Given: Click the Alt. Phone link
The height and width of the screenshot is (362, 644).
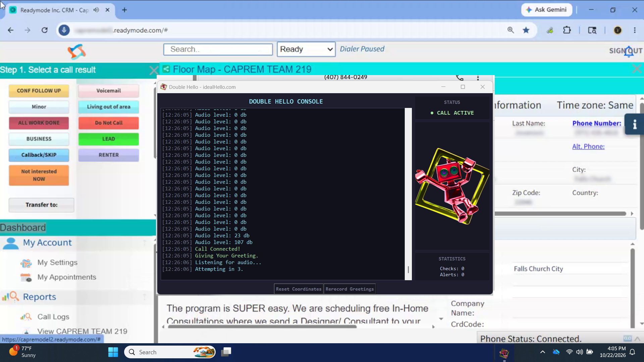Looking at the screenshot, I should coord(588,146).
